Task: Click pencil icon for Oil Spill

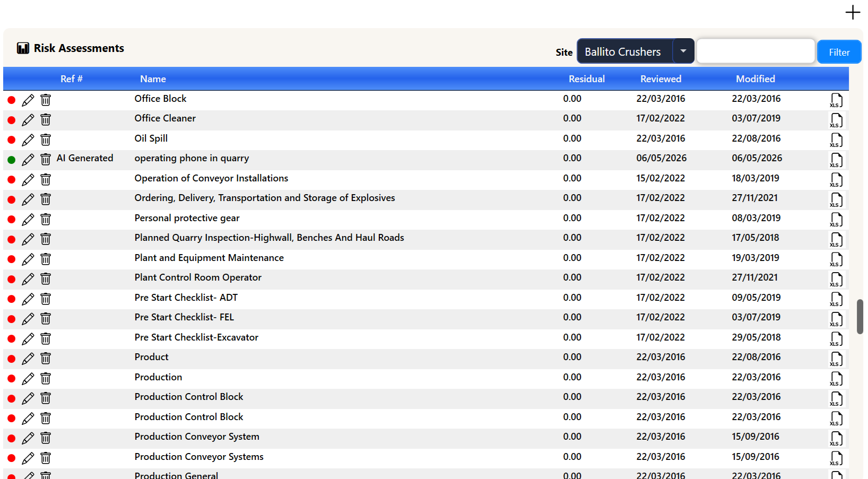Action: tap(28, 140)
